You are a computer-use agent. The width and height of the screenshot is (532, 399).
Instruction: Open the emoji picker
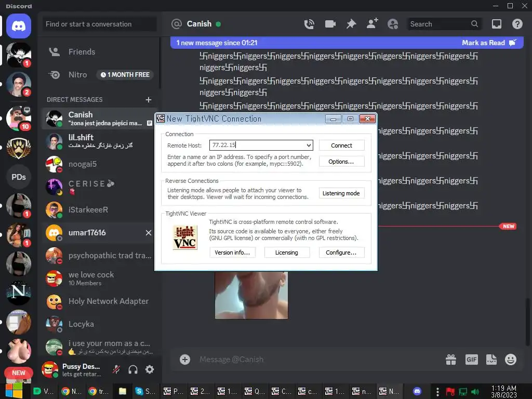pos(511,360)
